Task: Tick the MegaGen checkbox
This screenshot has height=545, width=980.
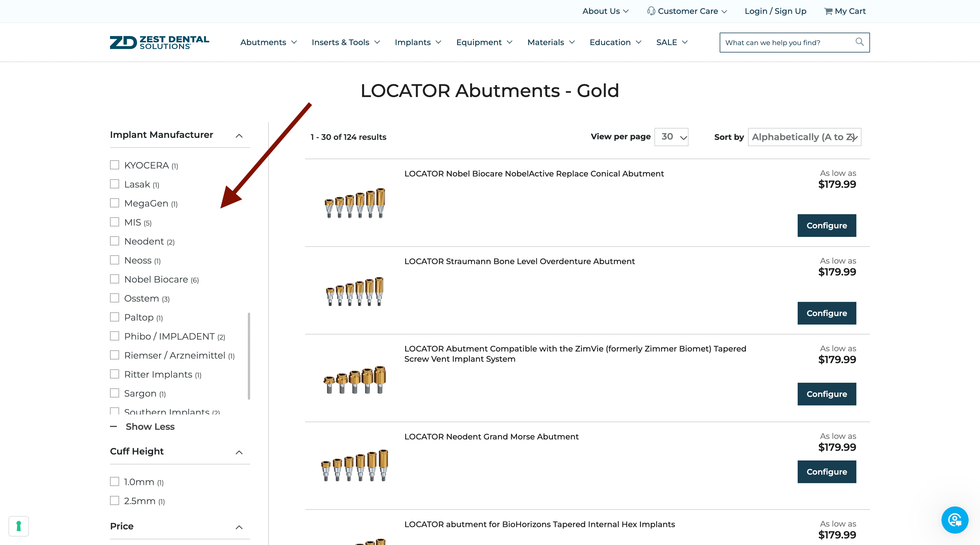Action: pyautogui.click(x=115, y=203)
